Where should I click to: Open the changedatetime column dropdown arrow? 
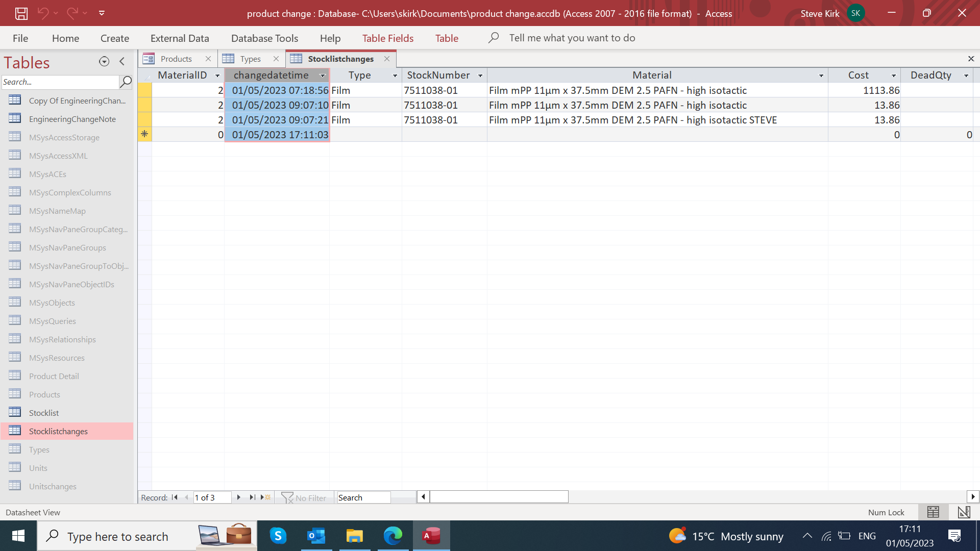point(323,76)
